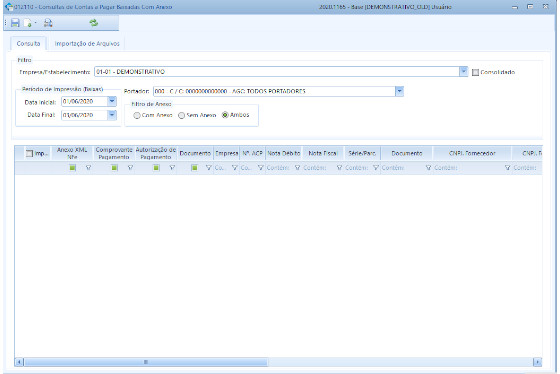The width and height of the screenshot is (560, 374).
Task: Open the Data Inicial date picker arrow
Action: (112, 101)
